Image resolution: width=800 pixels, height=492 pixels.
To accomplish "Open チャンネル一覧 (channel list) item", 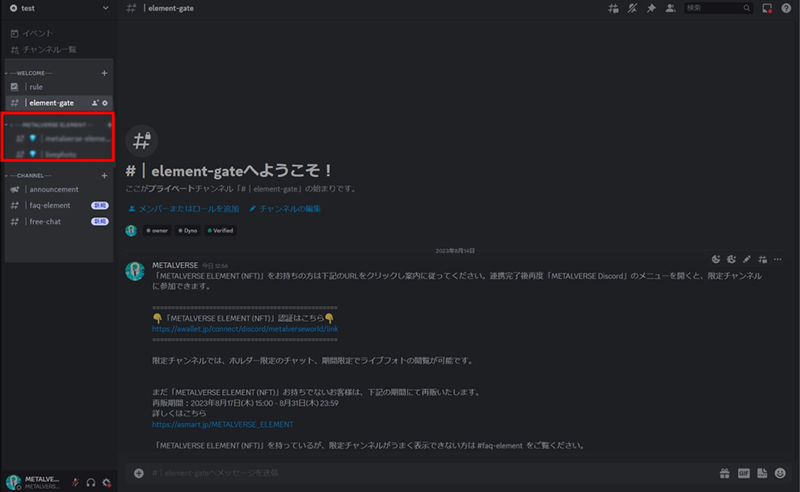I will (48, 49).
